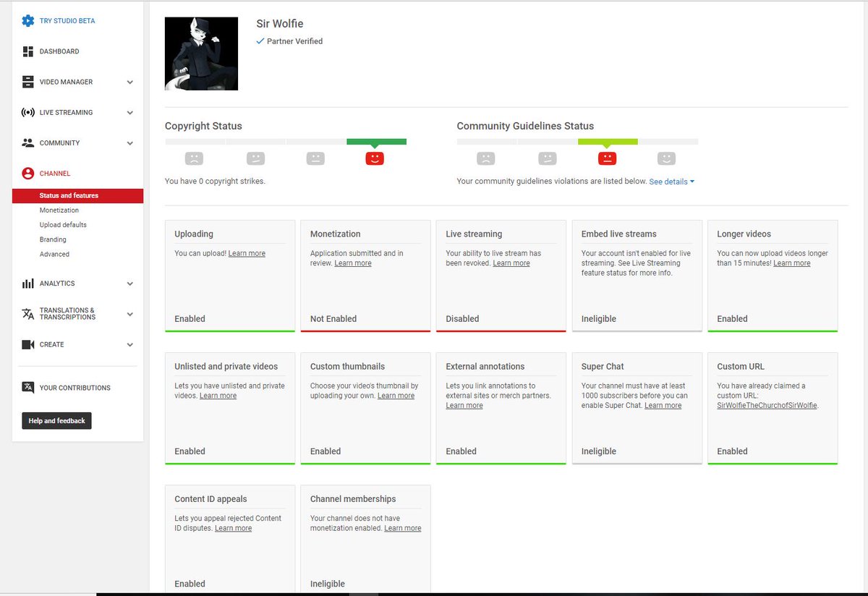Click 'You have 0 copyright strikes.' text
The width and height of the screenshot is (868, 596).
click(x=215, y=181)
